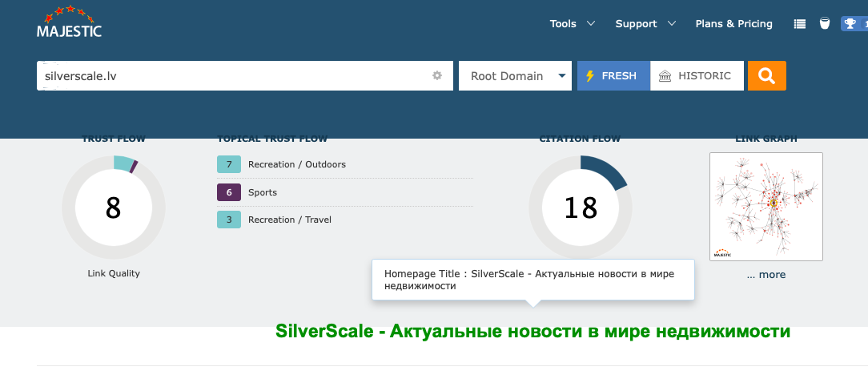
Task: Click the Homepage Title tooltip text
Action: [529, 280]
